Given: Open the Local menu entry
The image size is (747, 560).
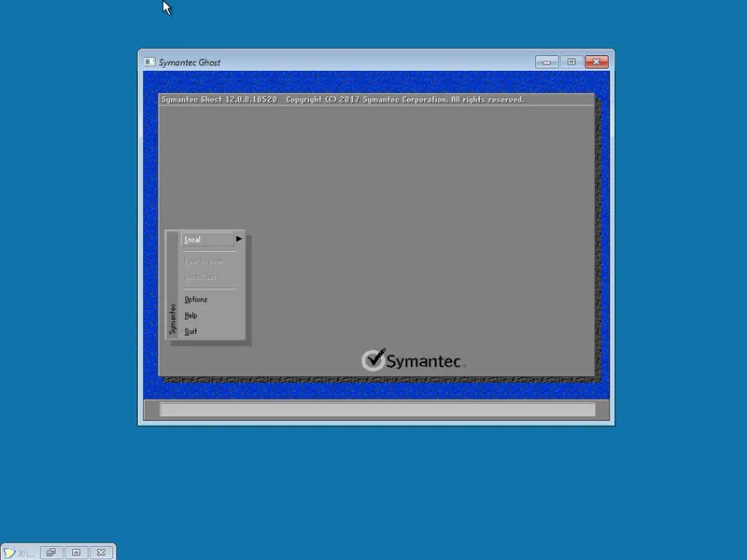Looking at the screenshot, I should click(x=207, y=239).
